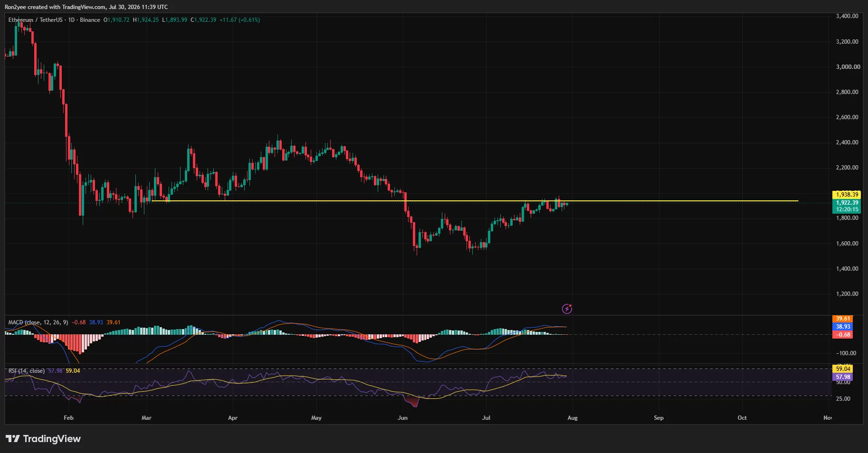Click the MACD (close, 12, 26, 9) legend

tap(38, 322)
